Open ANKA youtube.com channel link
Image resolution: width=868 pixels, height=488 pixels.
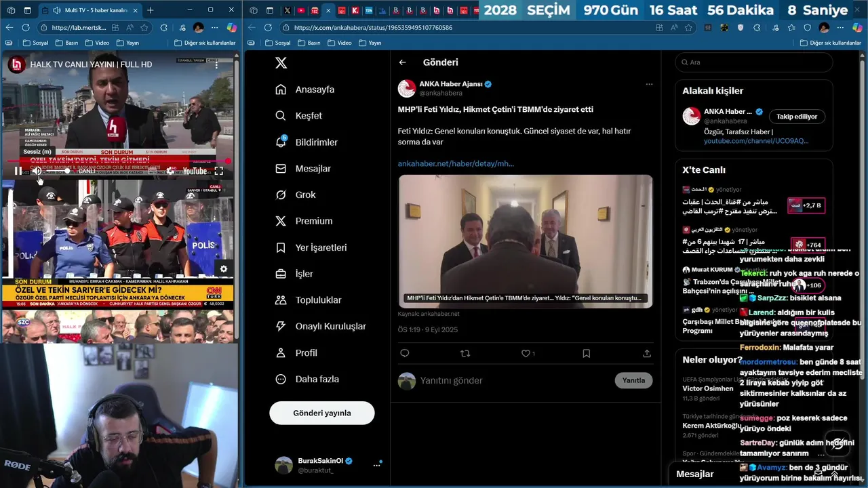(756, 141)
